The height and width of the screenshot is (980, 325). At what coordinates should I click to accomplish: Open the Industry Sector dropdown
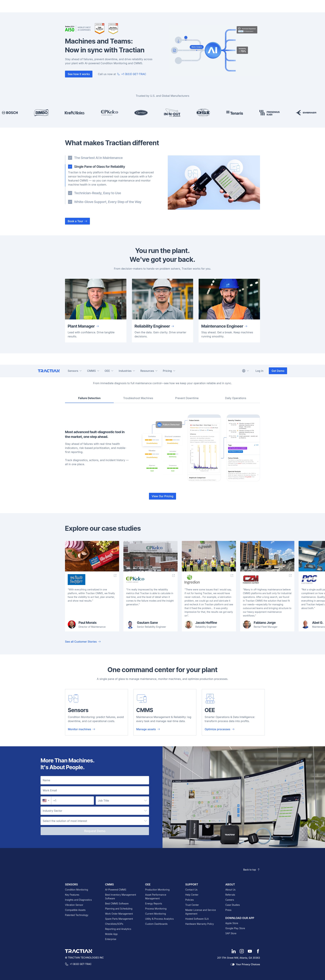pos(95,811)
